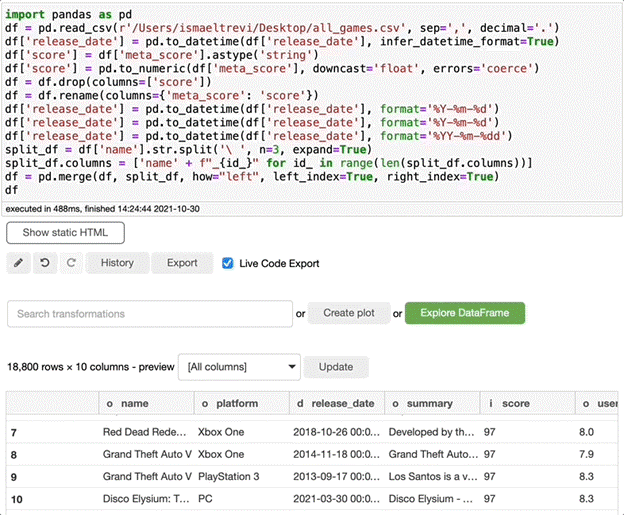This screenshot has width=624, height=515.
Task: Open the History panel
Action: (117, 263)
